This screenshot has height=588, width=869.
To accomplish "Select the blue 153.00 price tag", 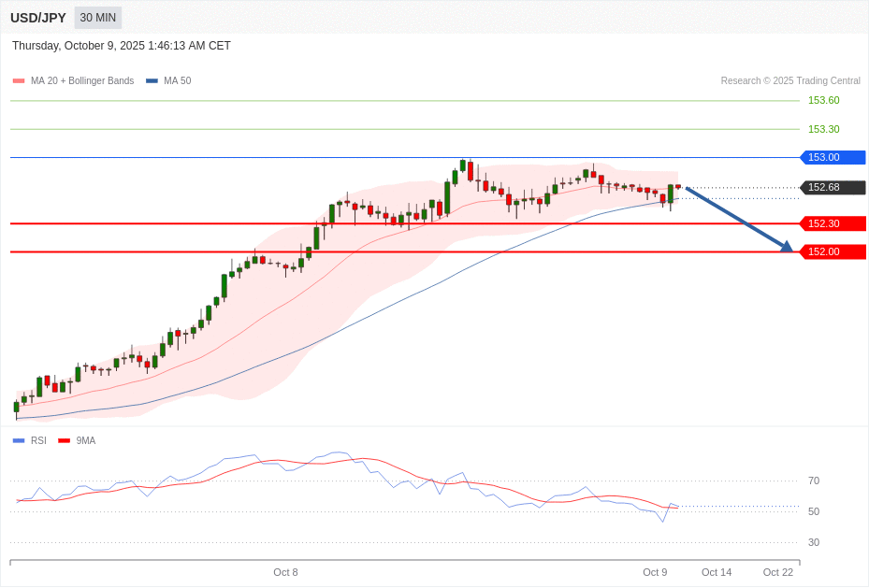I will pos(833,158).
